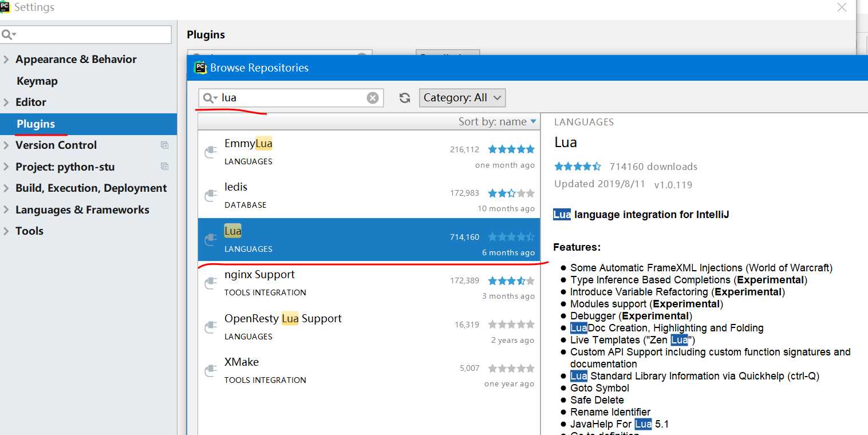The width and height of the screenshot is (868, 435).
Task: Click Settings search magnifier icon
Action: (8, 34)
